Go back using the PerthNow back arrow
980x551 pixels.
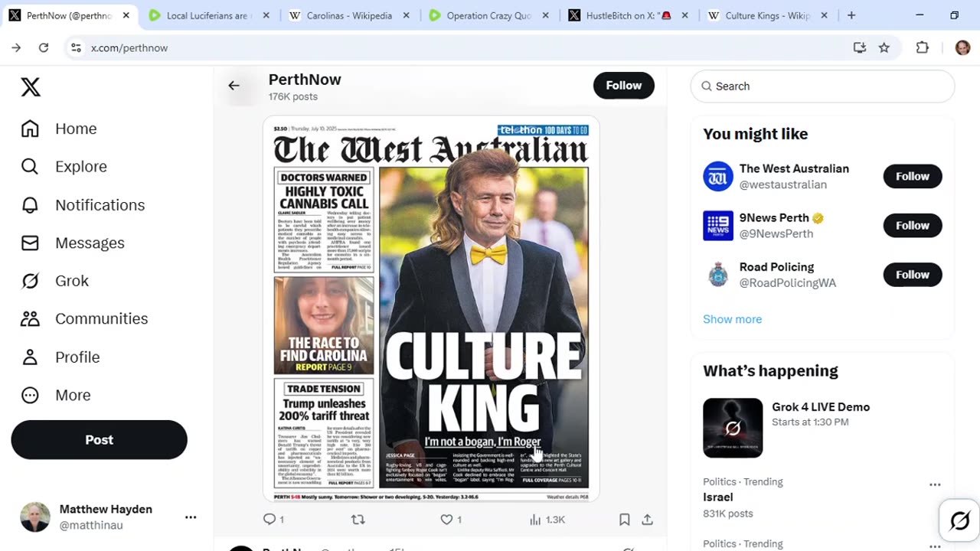pyautogui.click(x=234, y=86)
